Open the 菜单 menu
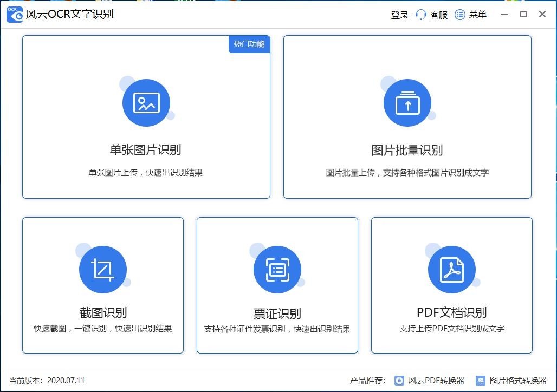 pos(478,15)
